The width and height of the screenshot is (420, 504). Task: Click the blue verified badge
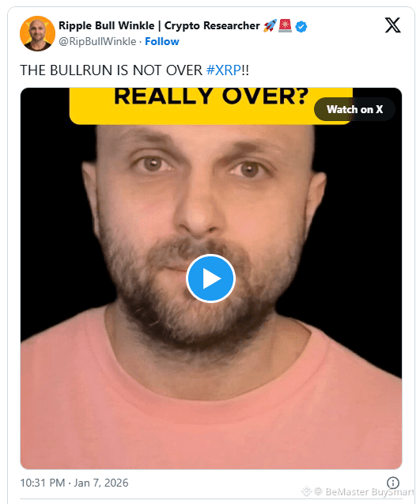click(301, 26)
